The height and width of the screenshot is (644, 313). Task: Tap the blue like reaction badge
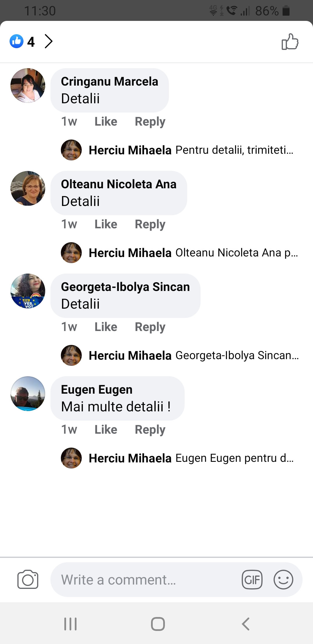17,41
